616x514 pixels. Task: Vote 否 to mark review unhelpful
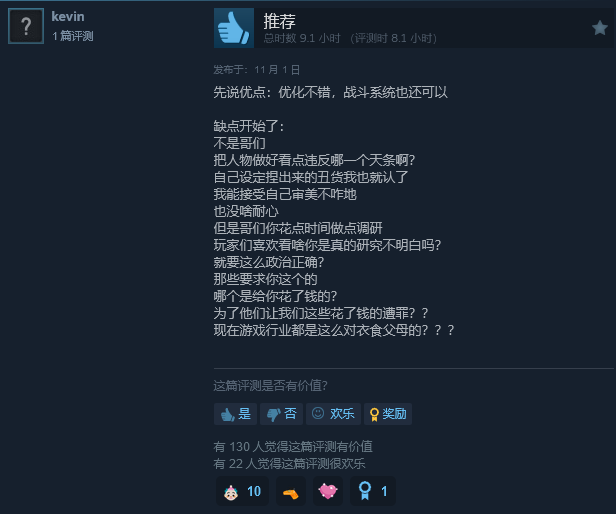[281, 414]
